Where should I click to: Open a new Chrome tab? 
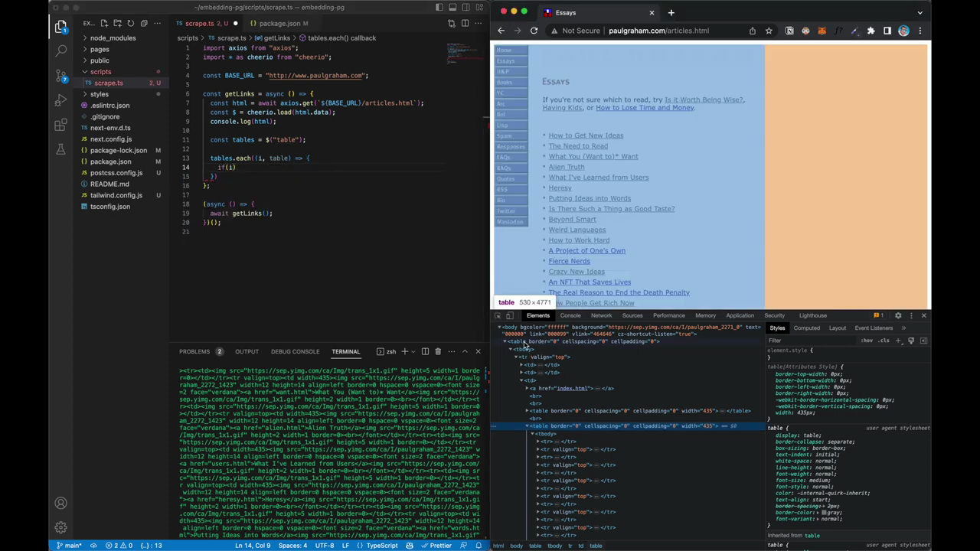pos(671,12)
